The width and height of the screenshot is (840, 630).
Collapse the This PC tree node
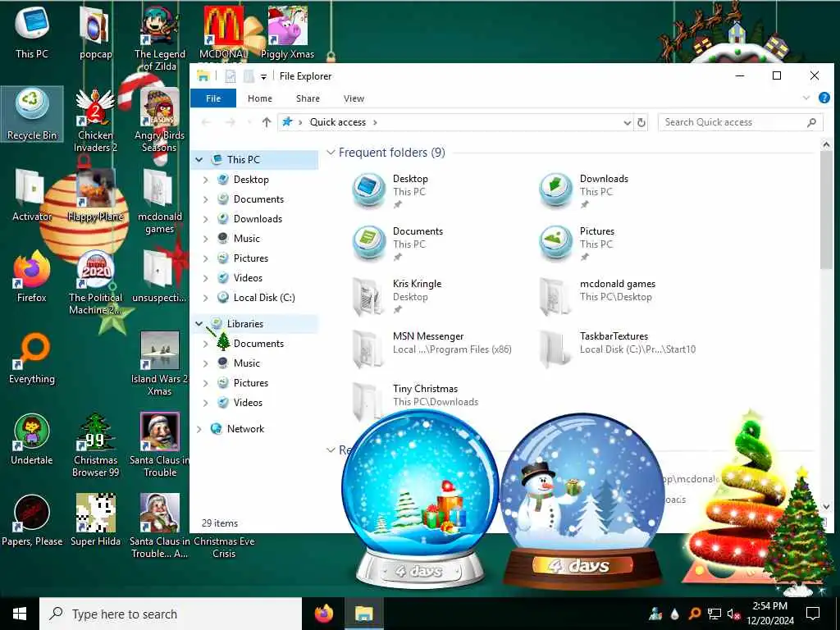(199, 160)
